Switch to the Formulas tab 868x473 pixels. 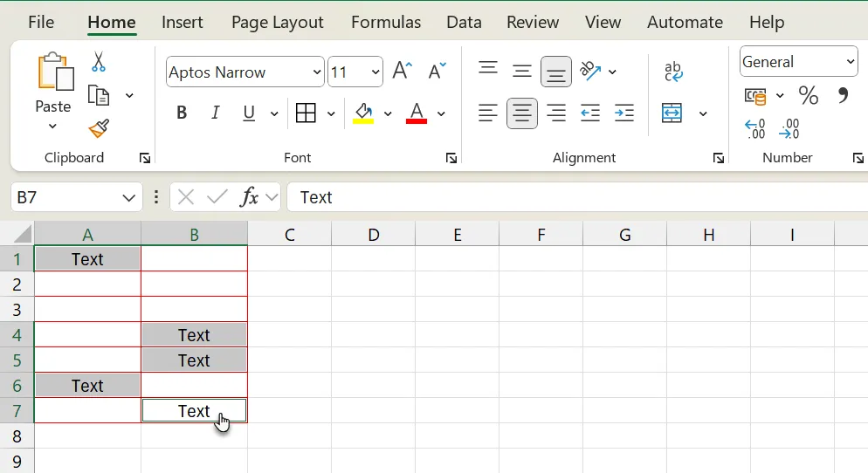click(x=386, y=22)
